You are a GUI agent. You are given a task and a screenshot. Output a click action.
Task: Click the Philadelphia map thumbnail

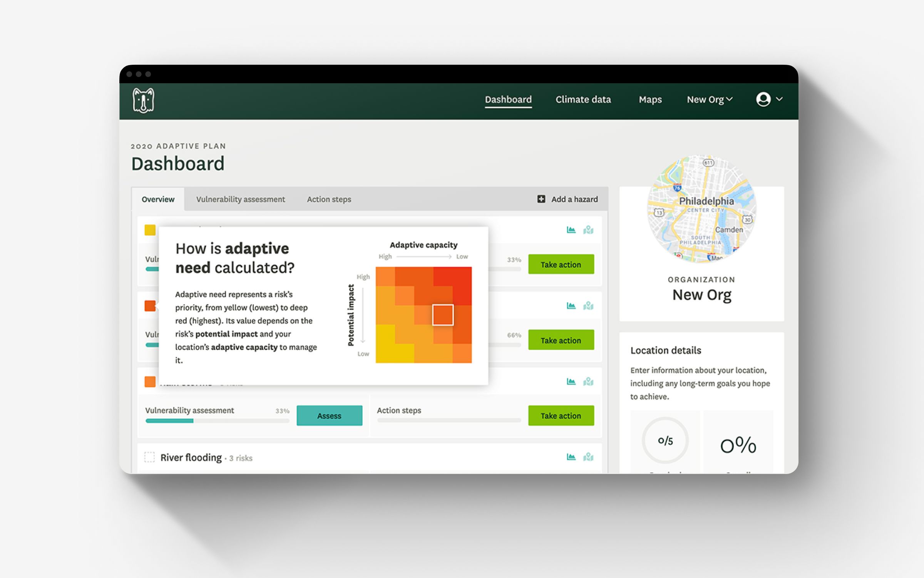(701, 209)
